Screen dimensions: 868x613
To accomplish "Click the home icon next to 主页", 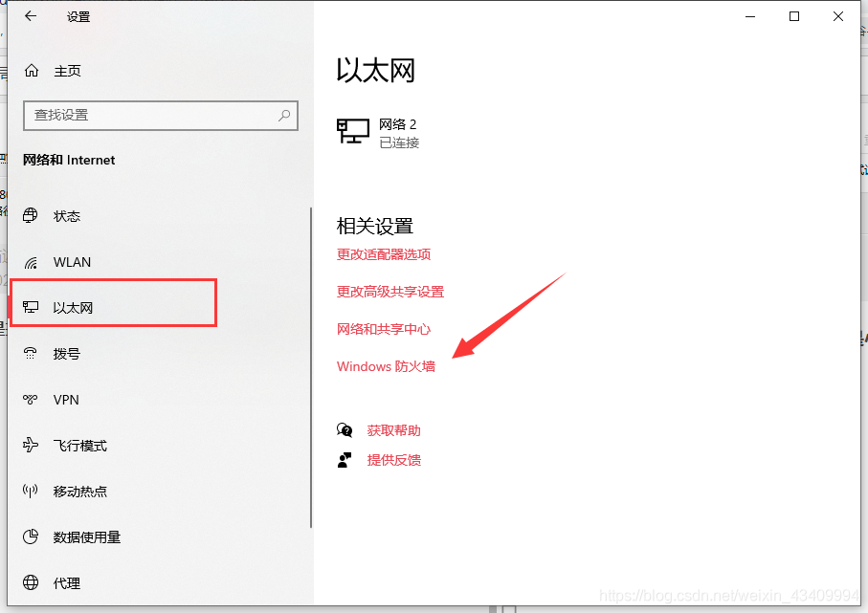I will (x=32, y=70).
